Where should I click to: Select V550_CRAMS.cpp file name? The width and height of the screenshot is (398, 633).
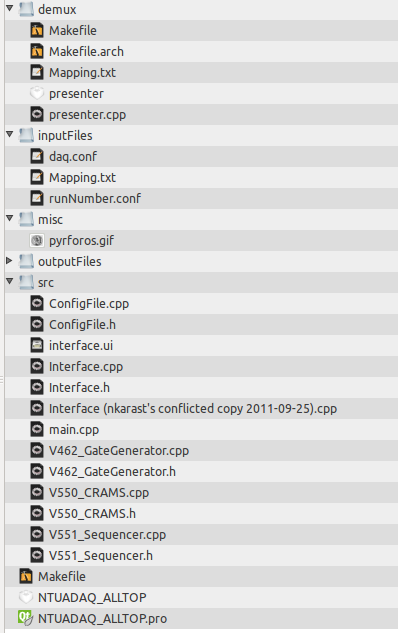(99, 493)
